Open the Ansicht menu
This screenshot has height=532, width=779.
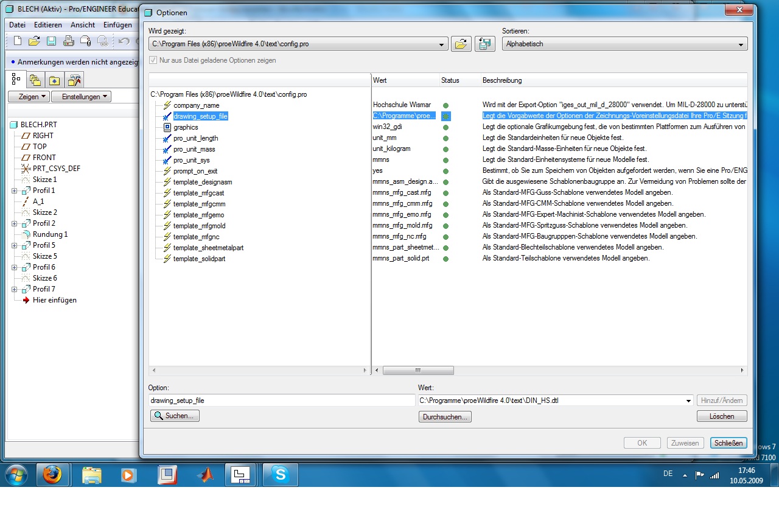click(83, 25)
